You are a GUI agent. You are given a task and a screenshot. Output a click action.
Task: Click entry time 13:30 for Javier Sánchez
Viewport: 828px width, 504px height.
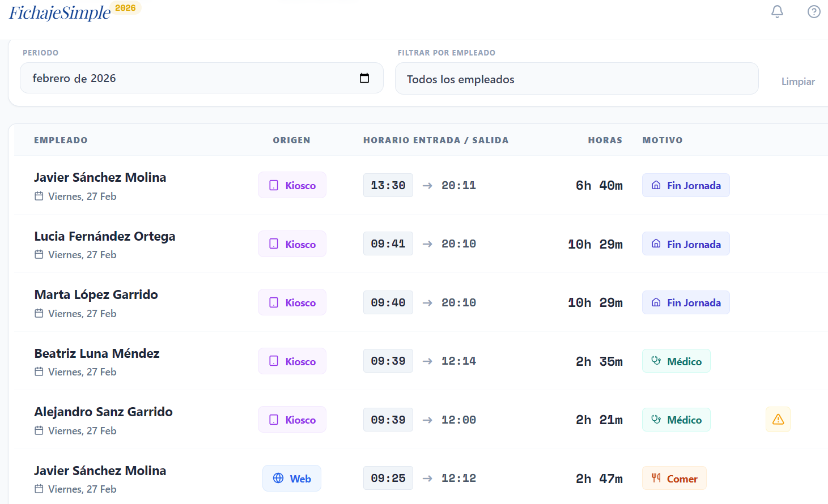tap(388, 185)
